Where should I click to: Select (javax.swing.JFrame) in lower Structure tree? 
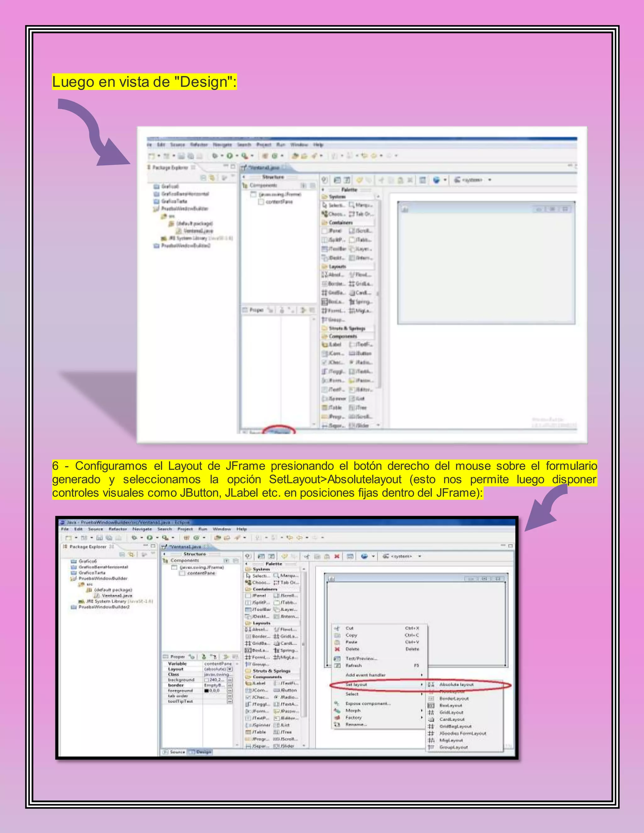198,567
